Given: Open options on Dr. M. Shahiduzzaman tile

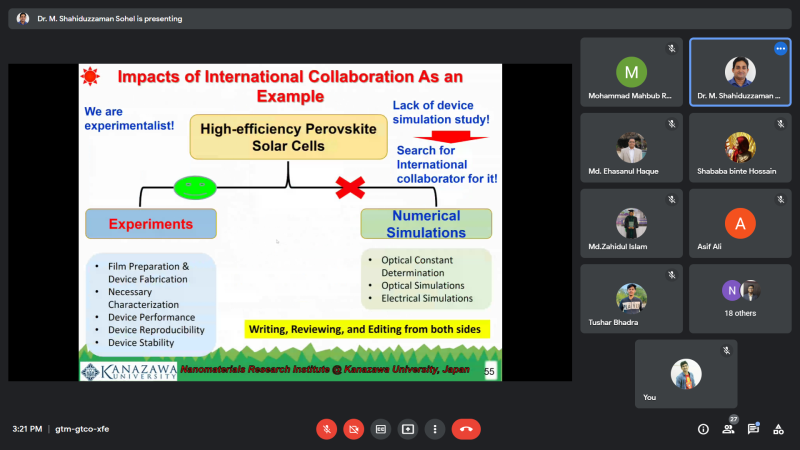Looking at the screenshot, I should pos(780,48).
